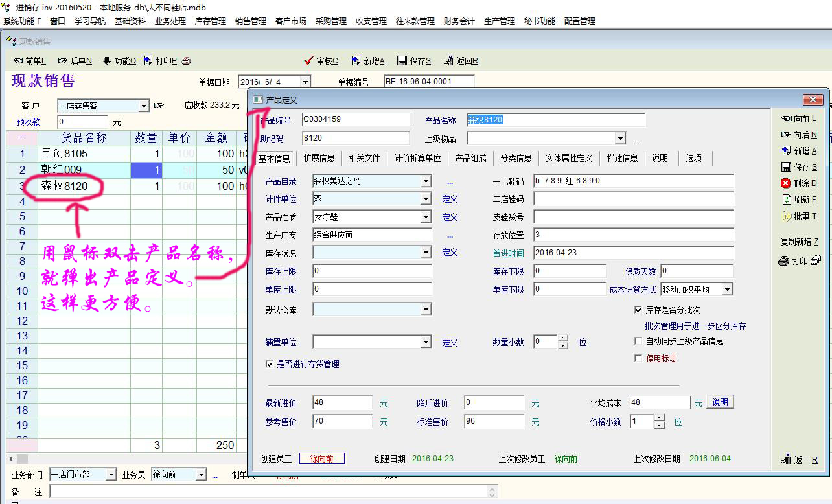Click the 审核 (audit) checkmark icon
This screenshot has height=504, width=832.
pyautogui.click(x=309, y=61)
